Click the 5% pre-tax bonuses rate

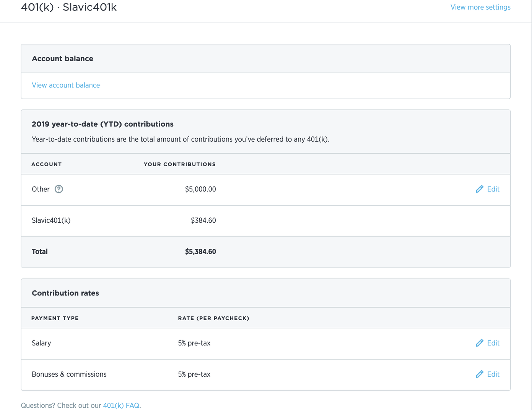pos(194,374)
